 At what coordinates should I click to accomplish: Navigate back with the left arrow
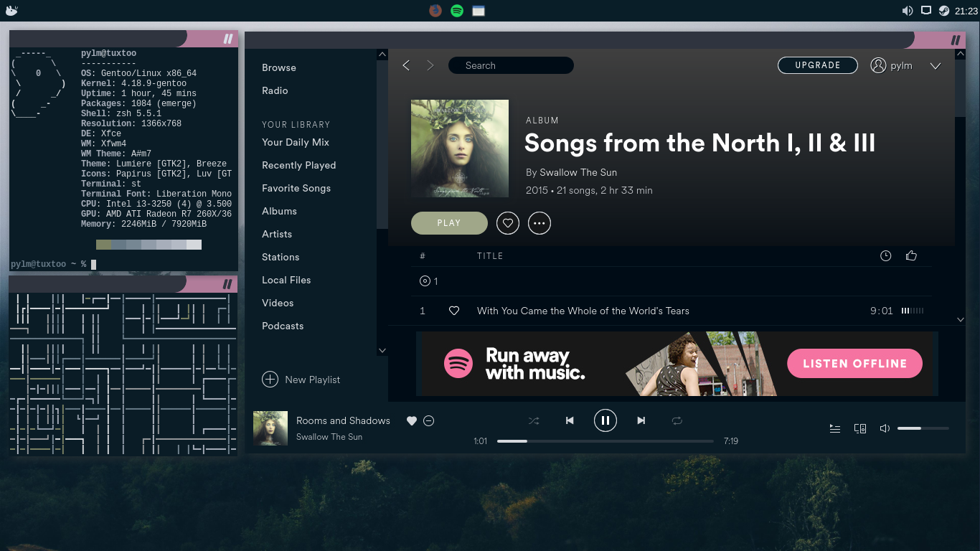pyautogui.click(x=406, y=65)
